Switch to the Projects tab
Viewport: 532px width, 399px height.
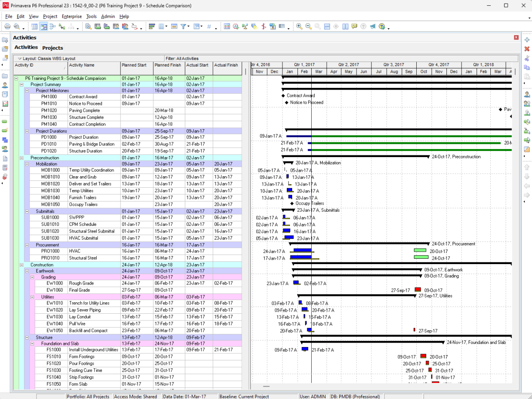tap(53, 48)
